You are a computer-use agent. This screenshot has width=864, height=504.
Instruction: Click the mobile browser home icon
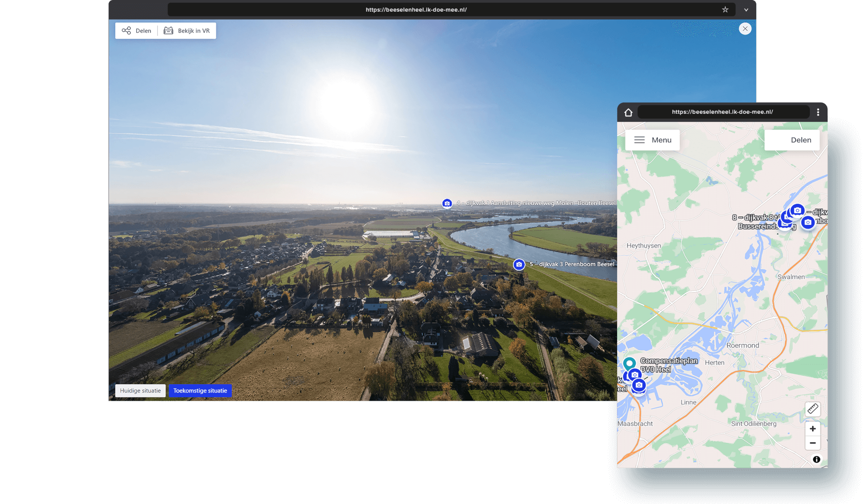(628, 112)
